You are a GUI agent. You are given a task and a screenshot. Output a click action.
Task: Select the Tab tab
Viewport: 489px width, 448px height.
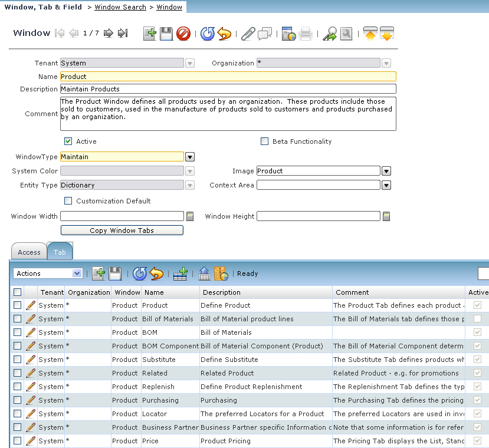coord(60,252)
